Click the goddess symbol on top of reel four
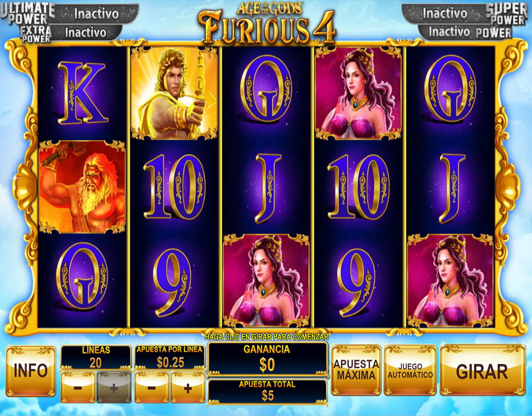 click(x=358, y=93)
